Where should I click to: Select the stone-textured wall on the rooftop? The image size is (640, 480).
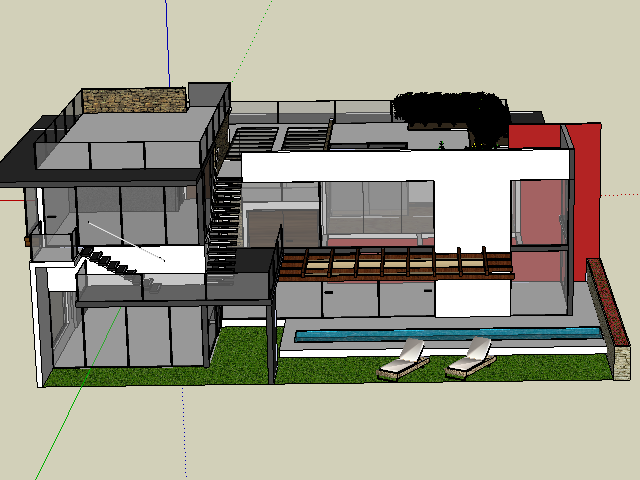(x=135, y=100)
